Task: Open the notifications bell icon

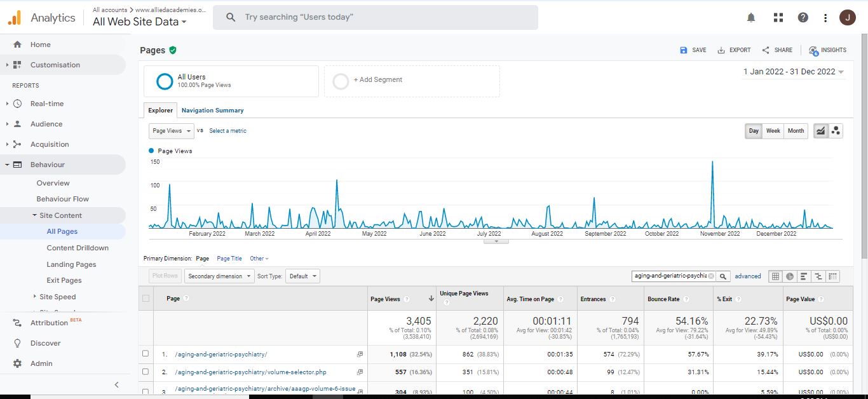Action: (x=751, y=18)
